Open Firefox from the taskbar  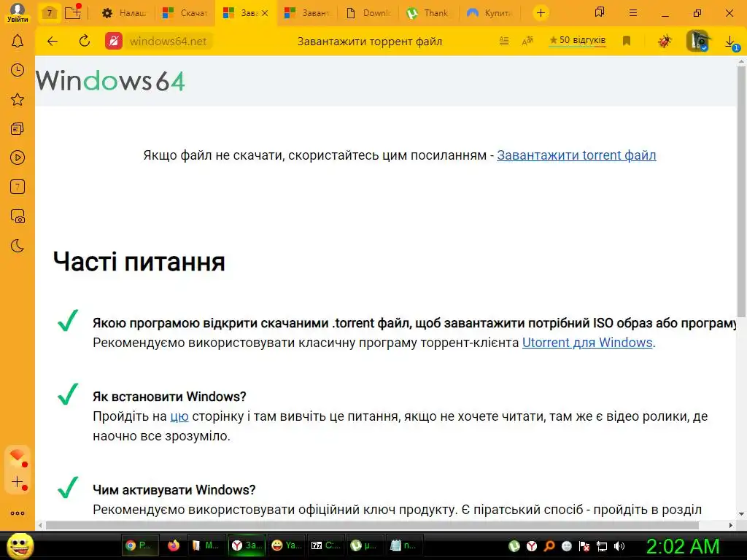(174, 545)
